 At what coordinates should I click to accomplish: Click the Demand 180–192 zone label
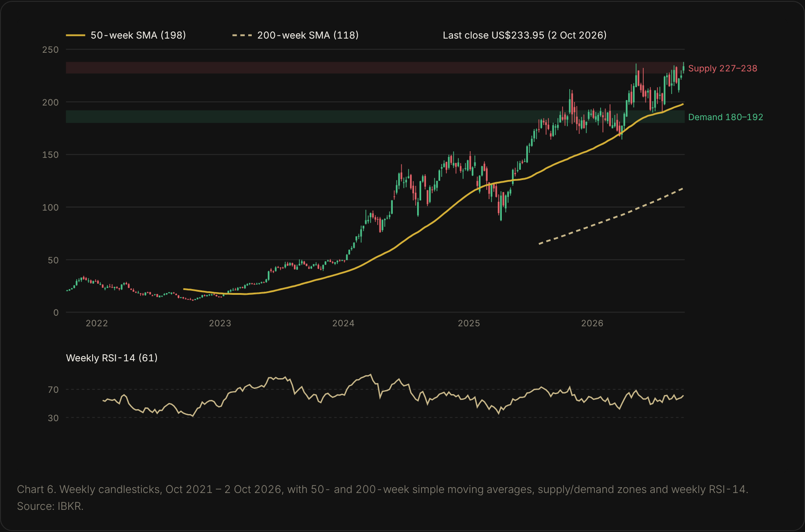click(x=726, y=117)
